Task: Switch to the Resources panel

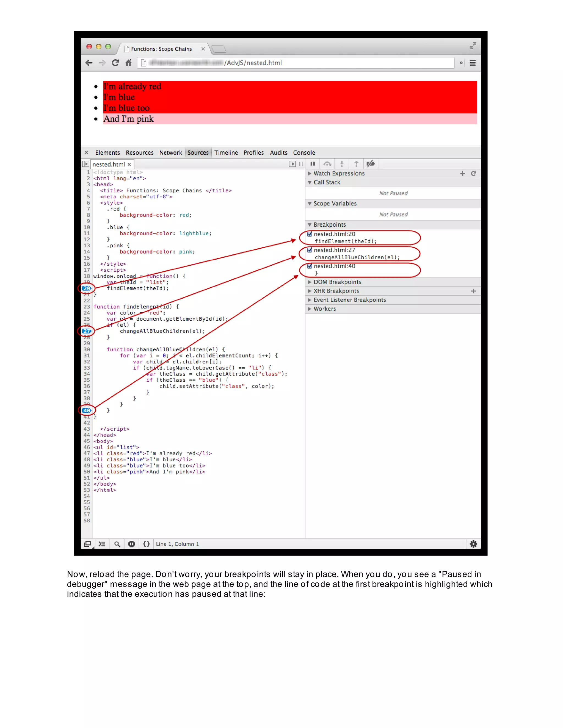Action: (139, 153)
